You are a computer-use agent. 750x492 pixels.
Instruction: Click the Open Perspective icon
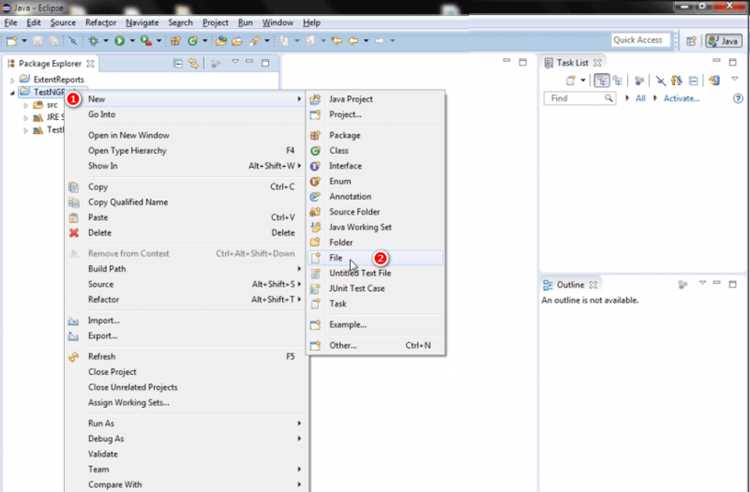691,41
